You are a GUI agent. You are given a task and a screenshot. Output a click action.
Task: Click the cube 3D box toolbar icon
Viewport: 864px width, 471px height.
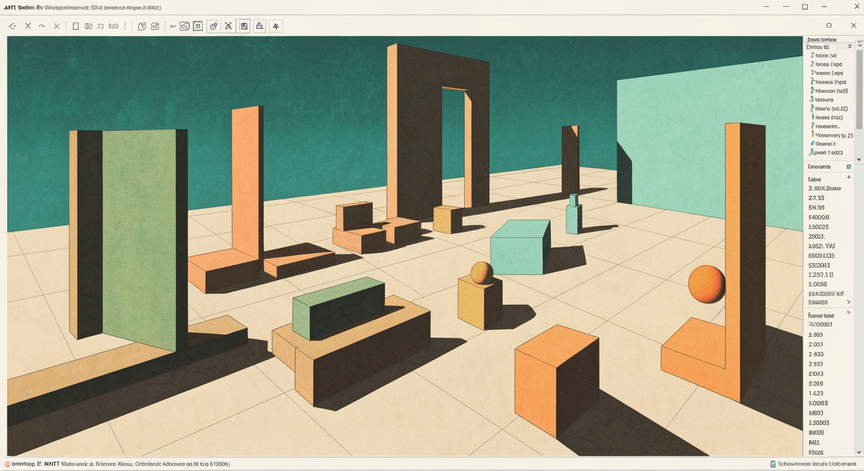[142, 26]
